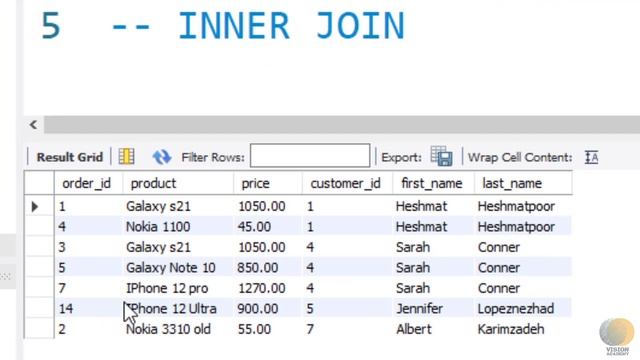Click line number 5 in editor gutter

51,26
